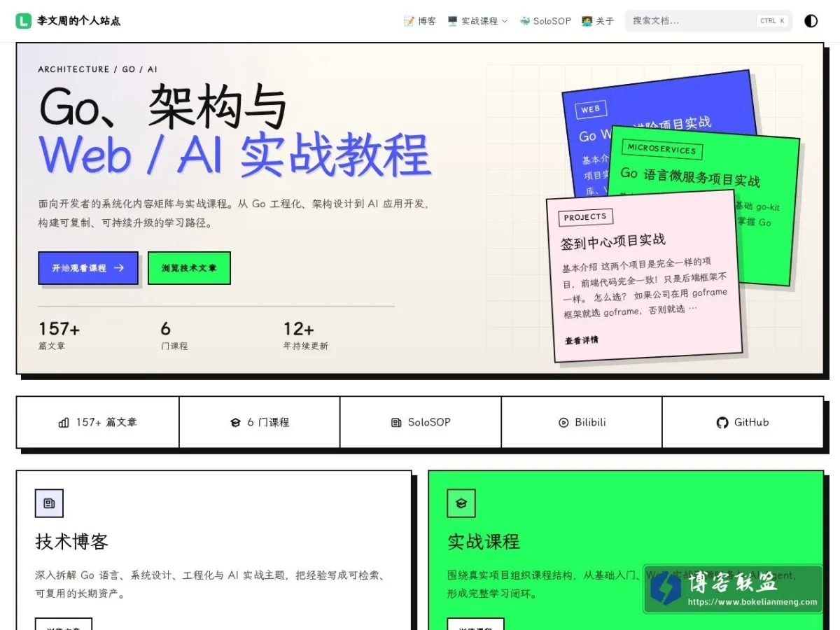The width and height of the screenshot is (840, 630).
Task: Click the GitHub octocat icon
Action: click(722, 423)
